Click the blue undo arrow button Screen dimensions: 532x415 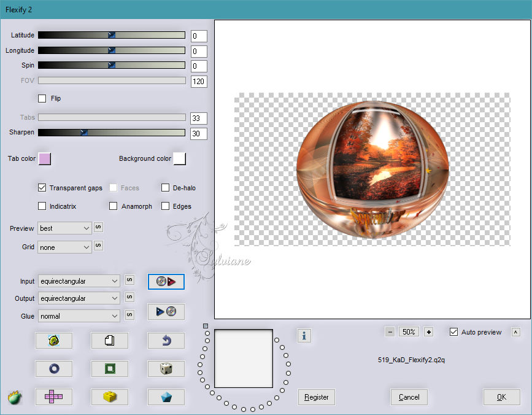click(166, 340)
